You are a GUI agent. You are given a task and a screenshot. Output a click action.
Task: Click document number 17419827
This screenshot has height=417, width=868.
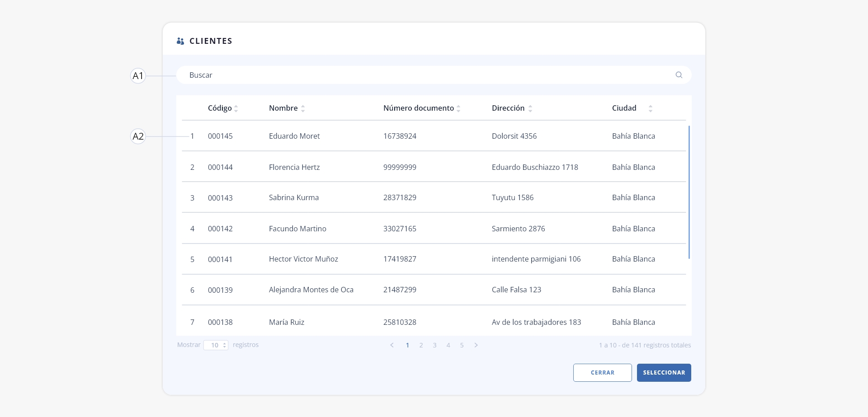pos(400,259)
